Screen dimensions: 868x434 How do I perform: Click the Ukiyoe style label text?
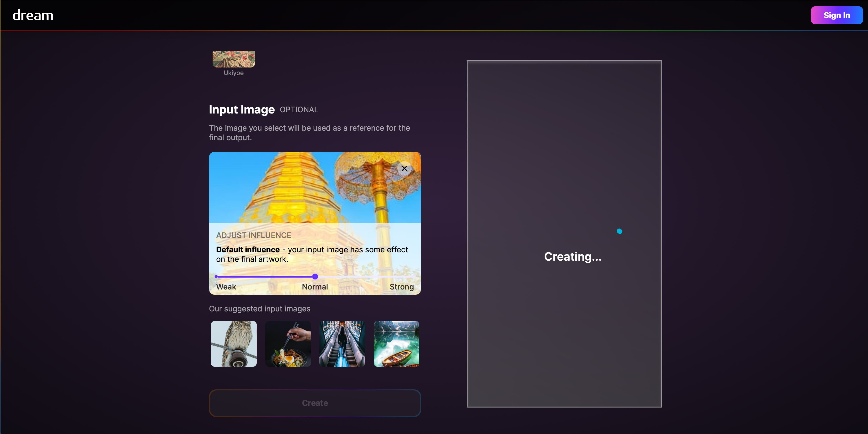click(234, 73)
